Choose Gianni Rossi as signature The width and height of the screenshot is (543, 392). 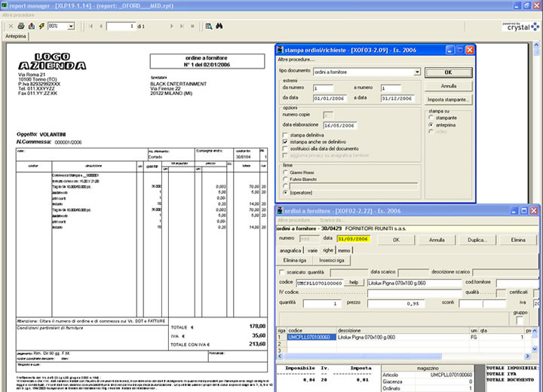284,173
